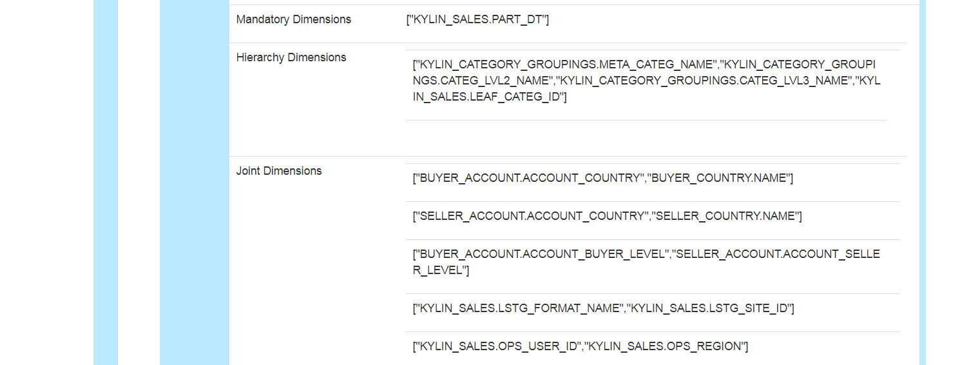Click the light-blue border on the right edge
Image resolution: width=980 pixels, height=365 pixels.
[x=923, y=182]
